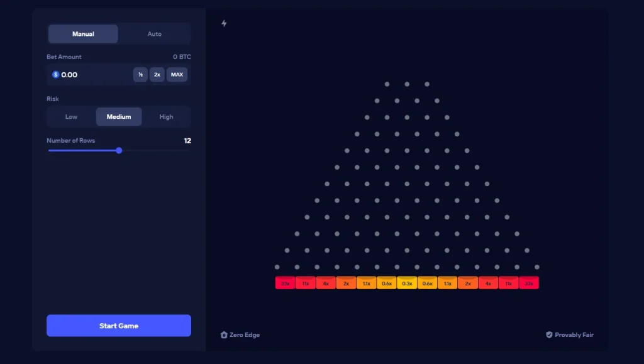Select Medium risk level
The width and height of the screenshot is (644, 364).
(x=119, y=117)
